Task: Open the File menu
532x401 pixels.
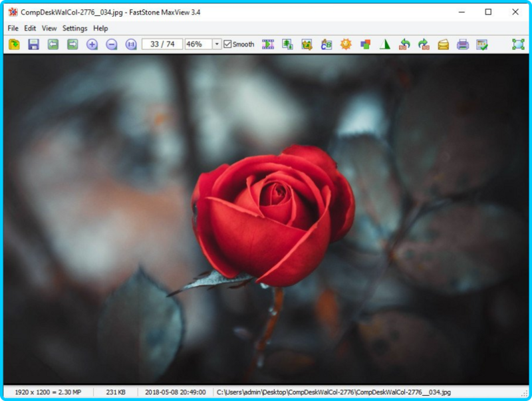Action: (13, 28)
